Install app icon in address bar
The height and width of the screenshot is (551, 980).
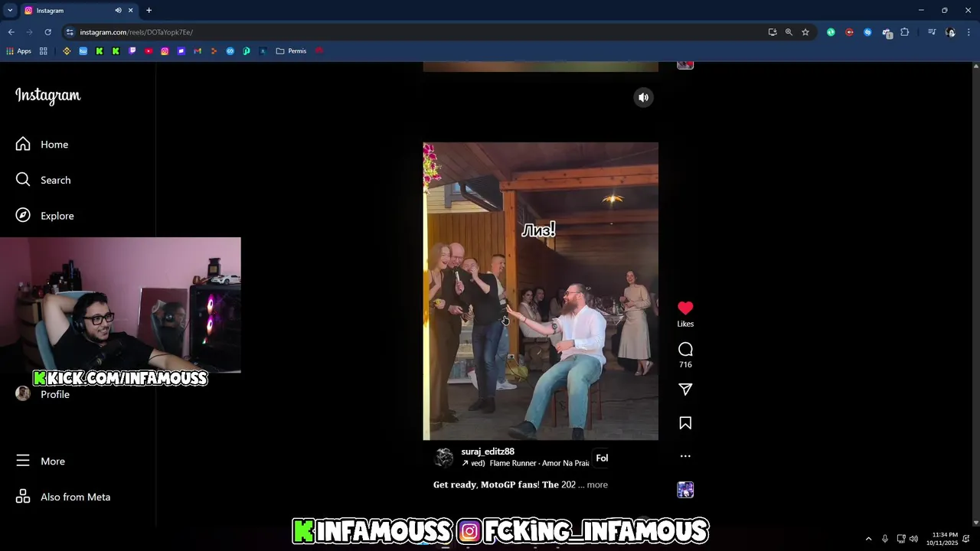click(773, 32)
